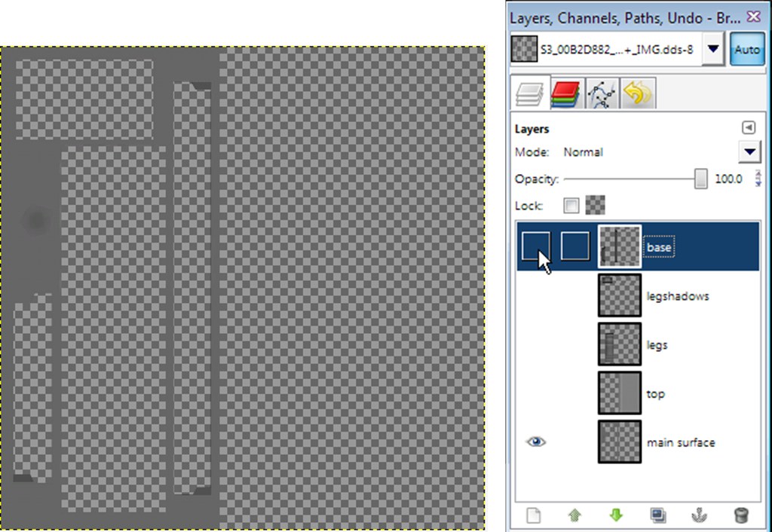The height and width of the screenshot is (532, 772).
Task: Click the Auto button
Action: (746, 50)
